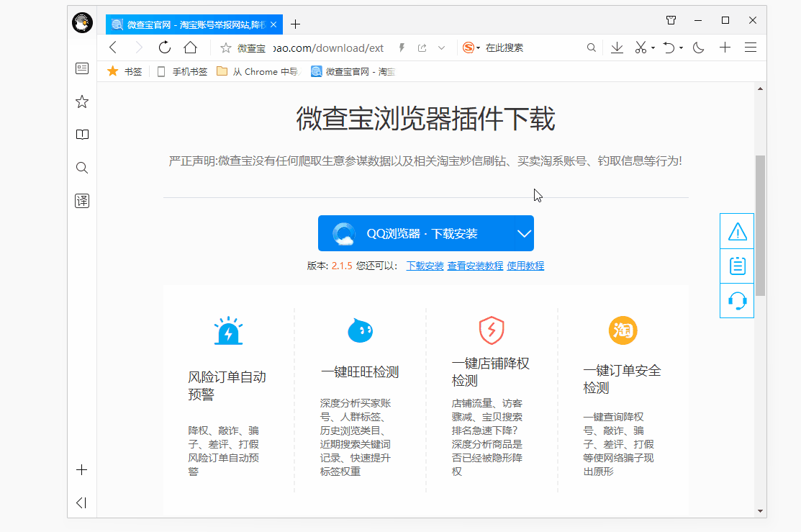The height and width of the screenshot is (532, 801).
Task: Open the downloads manager icon
Action: pyautogui.click(x=617, y=48)
